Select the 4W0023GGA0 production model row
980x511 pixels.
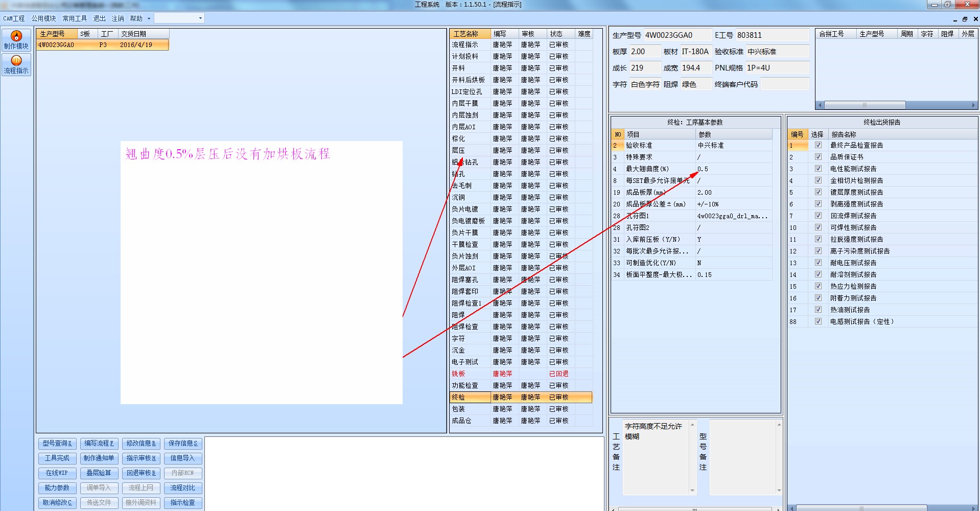coord(102,45)
